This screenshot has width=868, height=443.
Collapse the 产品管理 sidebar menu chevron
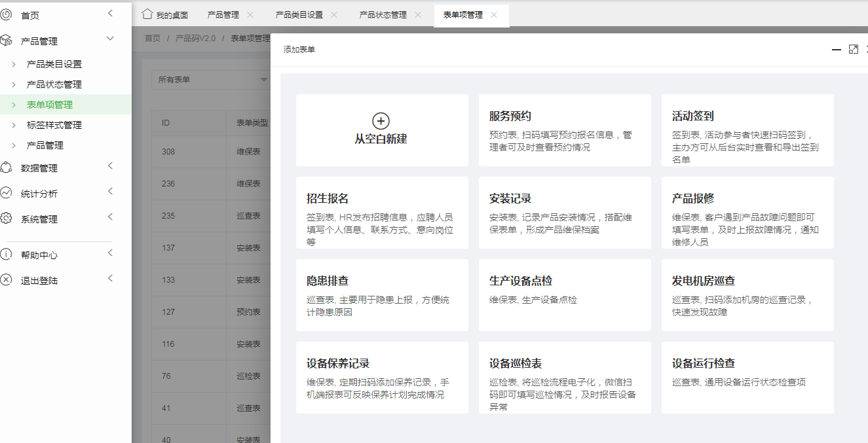tap(110, 39)
